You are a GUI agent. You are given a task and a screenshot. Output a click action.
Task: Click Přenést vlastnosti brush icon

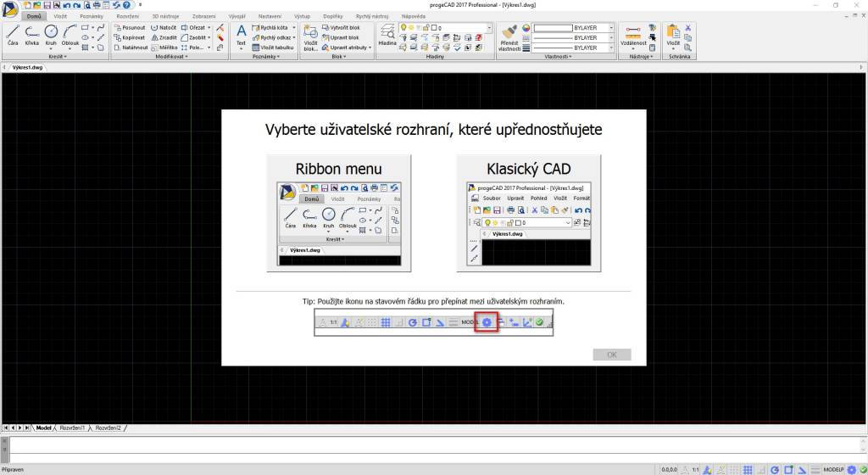tap(509, 37)
